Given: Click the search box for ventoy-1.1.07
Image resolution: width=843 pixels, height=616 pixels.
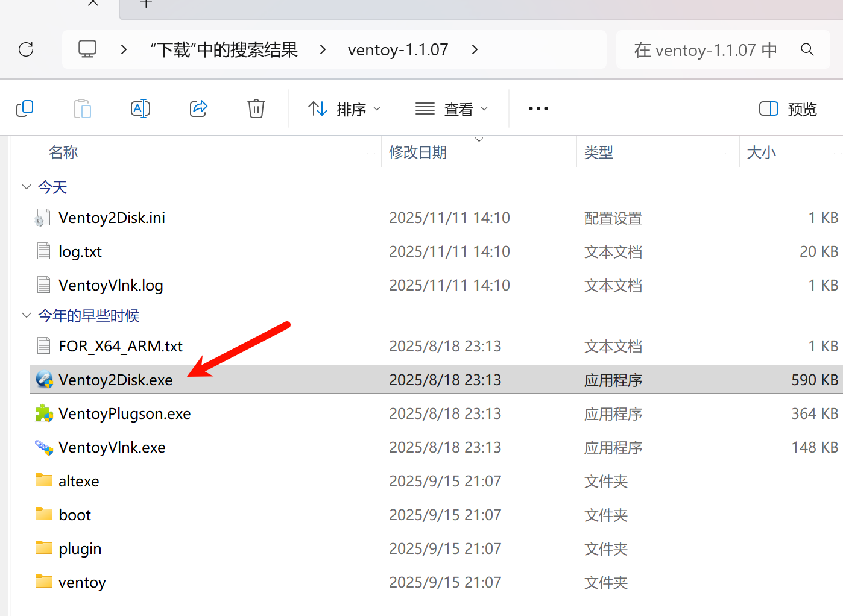Looking at the screenshot, I should click(x=705, y=49).
